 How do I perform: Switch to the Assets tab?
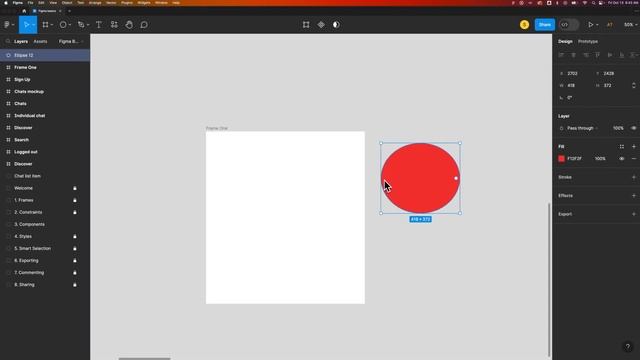(x=40, y=41)
